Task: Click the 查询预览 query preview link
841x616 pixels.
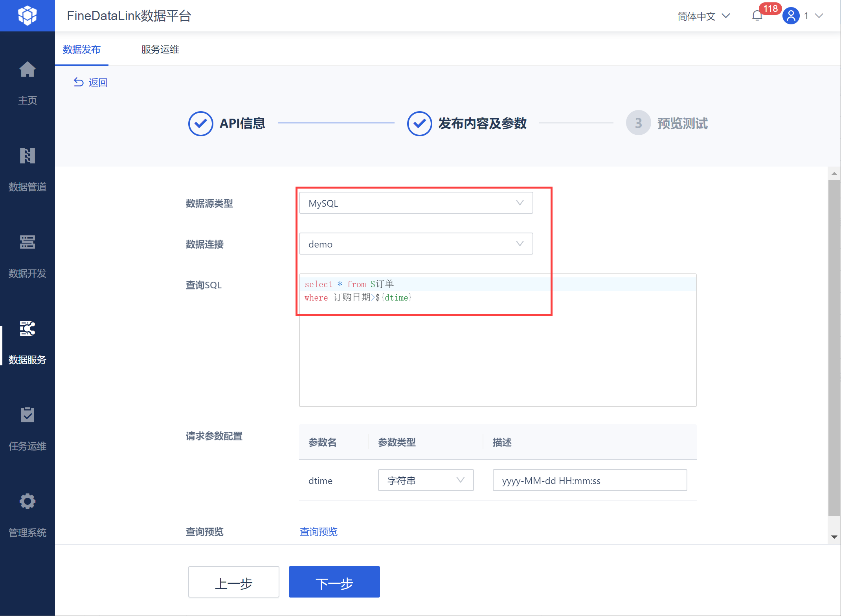Action: click(x=318, y=532)
